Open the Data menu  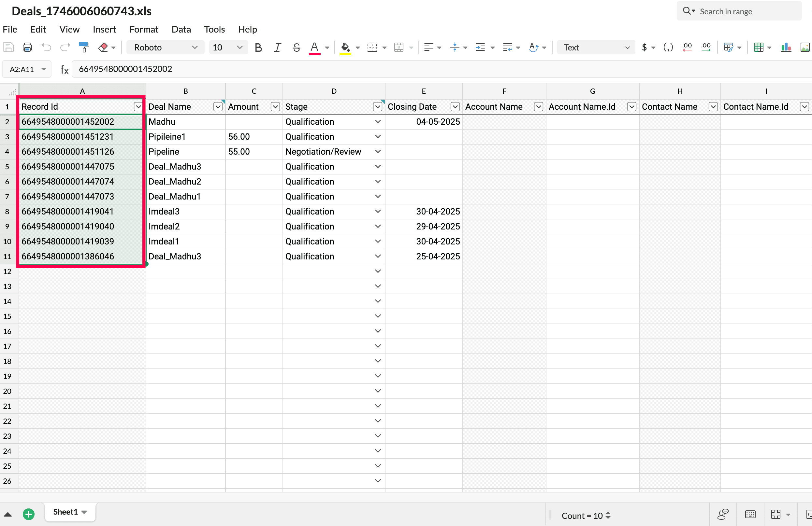(x=181, y=29)
